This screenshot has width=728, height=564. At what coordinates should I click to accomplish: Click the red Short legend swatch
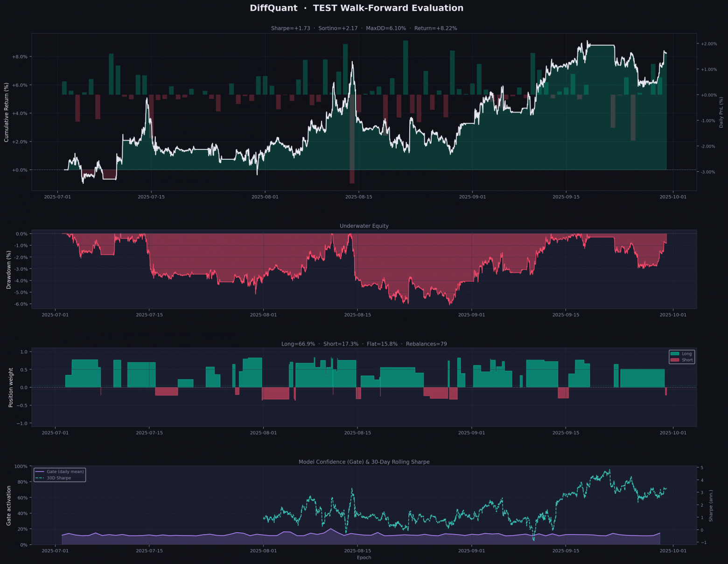674,360
